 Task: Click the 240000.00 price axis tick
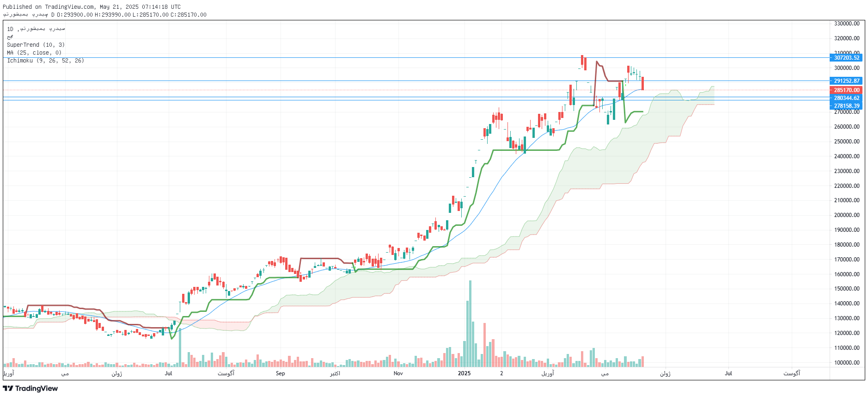click(847, 156)
